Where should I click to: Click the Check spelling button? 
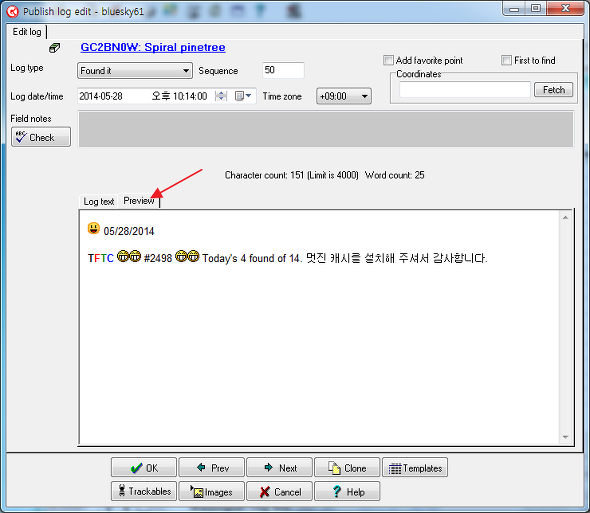pyautogui.click(x=41, y=137)
